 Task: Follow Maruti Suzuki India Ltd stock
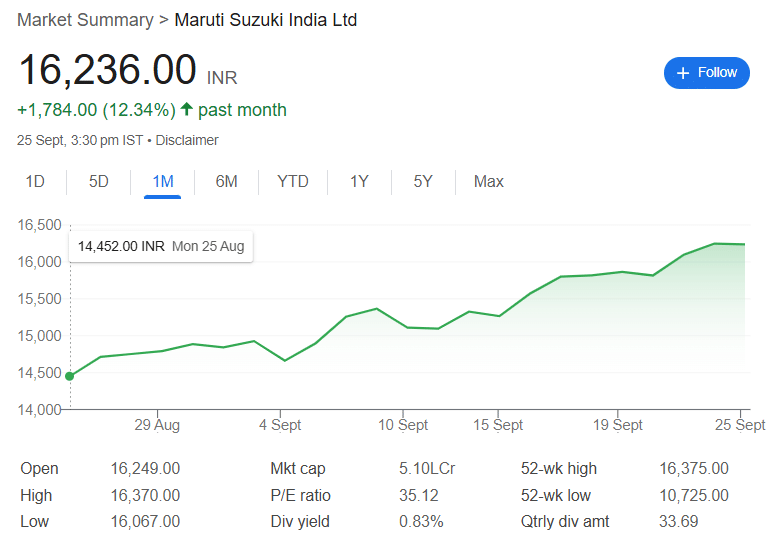point(706,73)
